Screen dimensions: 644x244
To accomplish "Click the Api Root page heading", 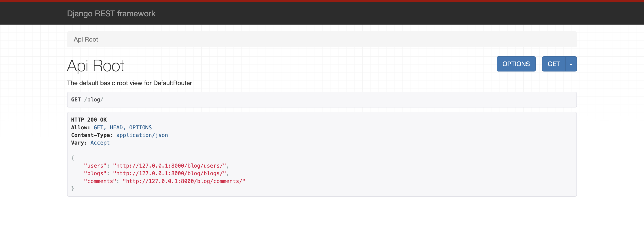I will (x=95, y=66).
